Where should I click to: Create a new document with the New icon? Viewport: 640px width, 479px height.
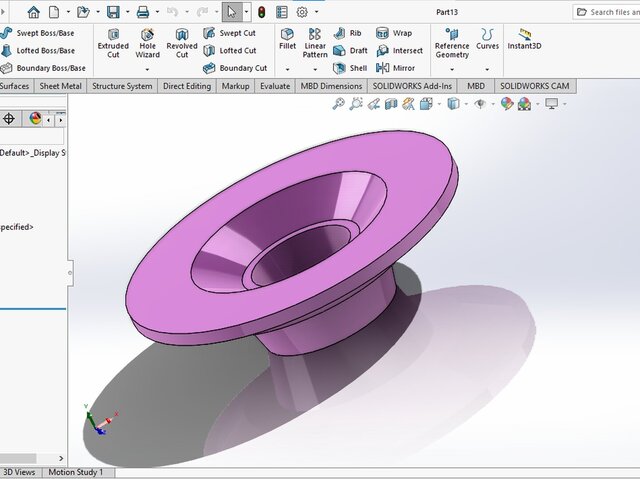pyautogui.click(x=54, y=12)
